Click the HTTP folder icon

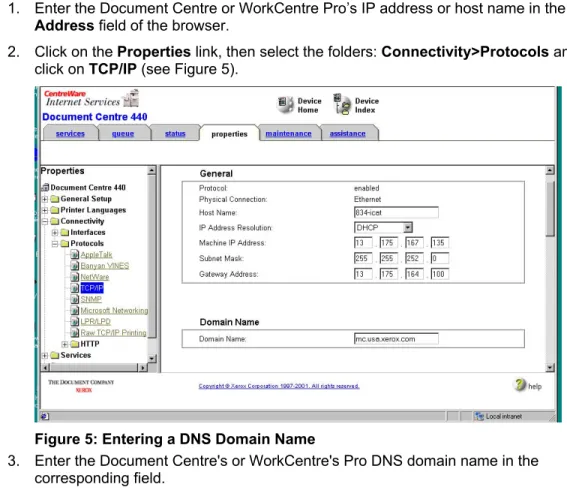click(x=74, y=344)
